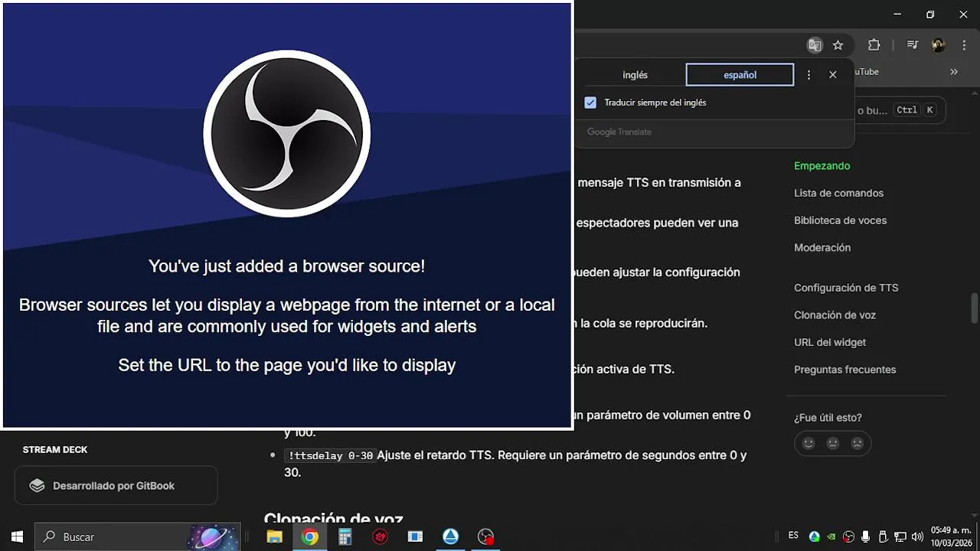Click the USB safely remove tray icon

[883, 537]
